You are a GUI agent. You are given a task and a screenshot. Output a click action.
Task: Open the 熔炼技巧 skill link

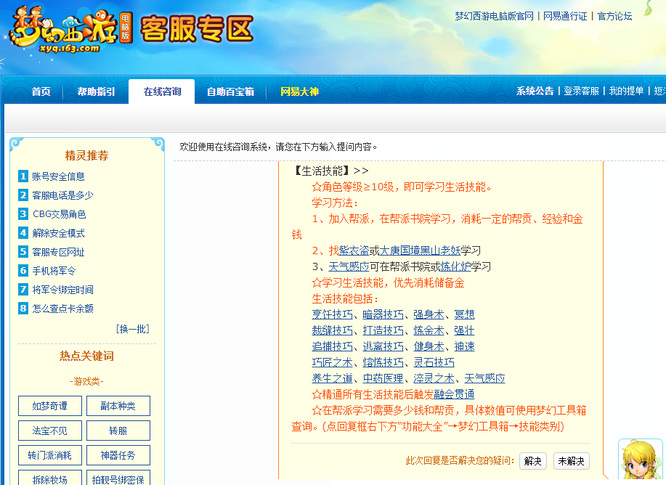coord(383,362)
